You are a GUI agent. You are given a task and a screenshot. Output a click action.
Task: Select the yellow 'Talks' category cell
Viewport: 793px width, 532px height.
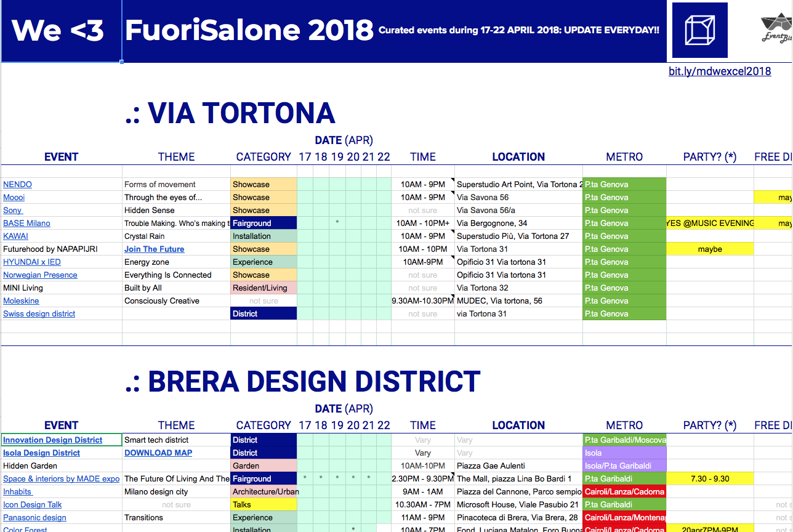tap(264, 504)
